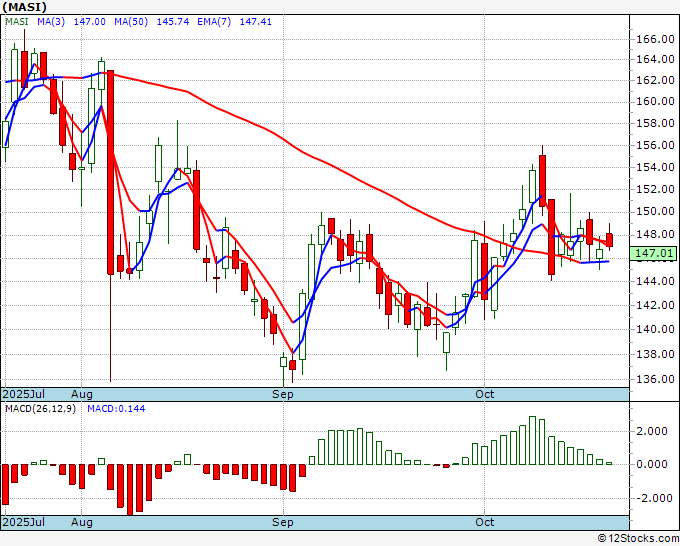
Task: Click the MACD(26,12,9) indicator label
Action: pos(40,409)
